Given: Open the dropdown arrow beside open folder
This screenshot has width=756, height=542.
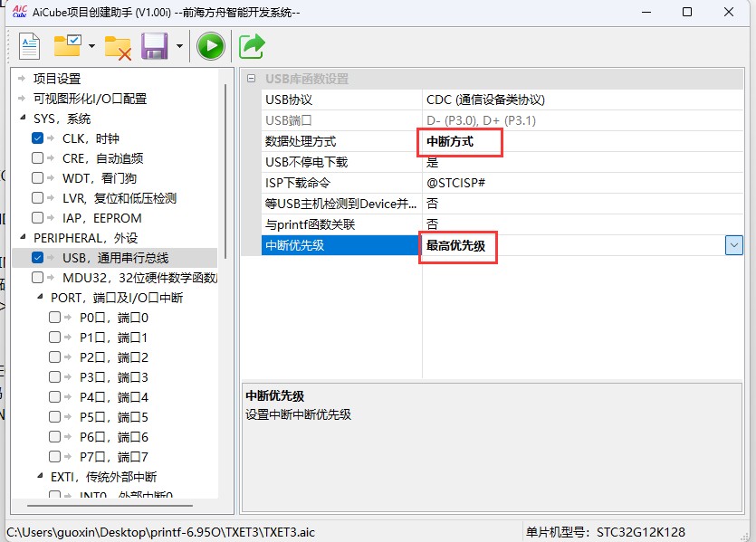Looking at the screenshot, I should (91, 46).
